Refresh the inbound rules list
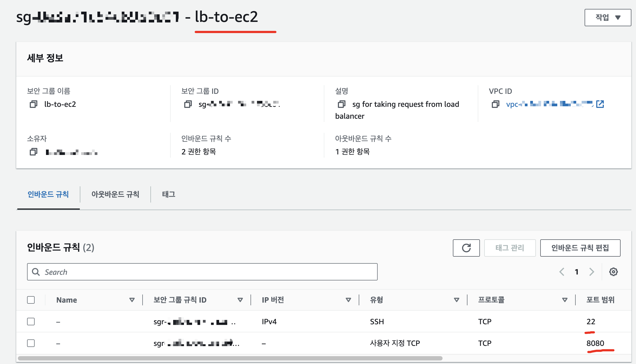Screen dimensions: 636x364 point(466,248)
